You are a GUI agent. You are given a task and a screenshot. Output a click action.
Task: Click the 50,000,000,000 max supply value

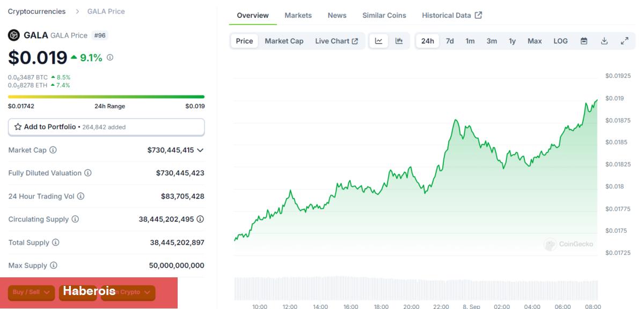[177, 266]
